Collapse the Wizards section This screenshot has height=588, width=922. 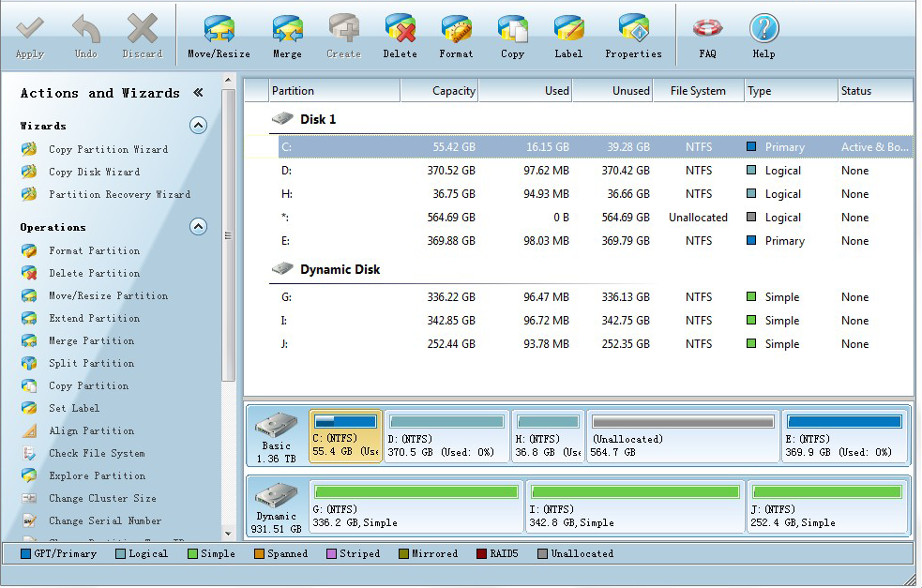point(197,125)
